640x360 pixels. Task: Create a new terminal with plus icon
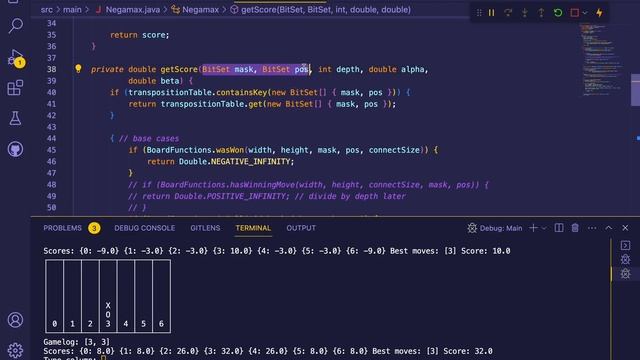pyautogui.click(x=533, y=228)
